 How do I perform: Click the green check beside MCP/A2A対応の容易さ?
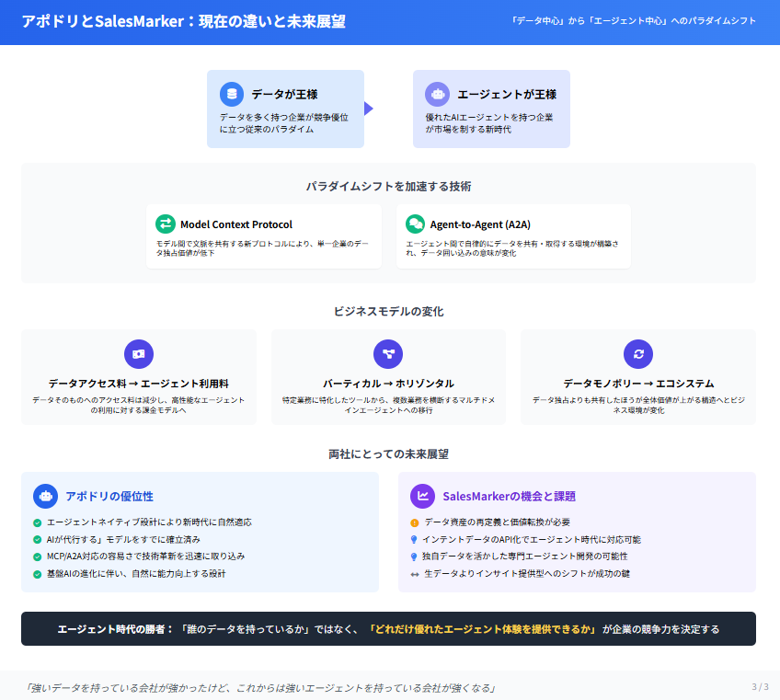pyautogui.click(x=38, y=557)
